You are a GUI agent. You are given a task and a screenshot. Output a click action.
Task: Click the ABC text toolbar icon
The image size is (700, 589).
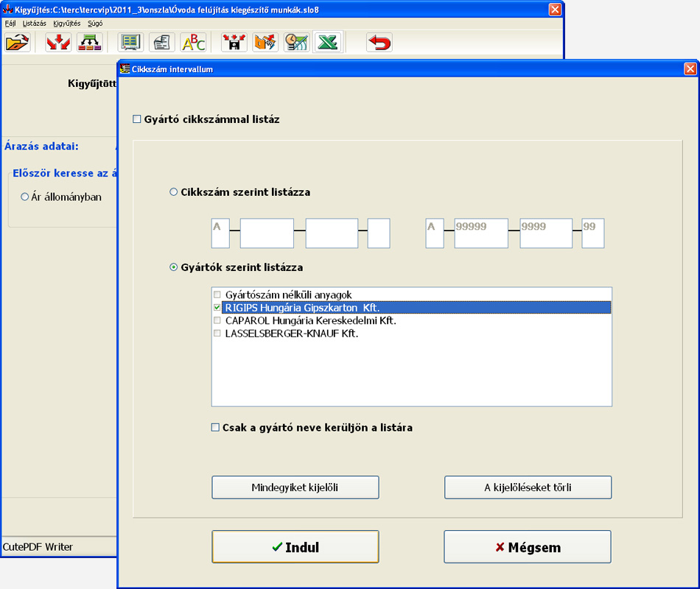(x=193, y=43)
